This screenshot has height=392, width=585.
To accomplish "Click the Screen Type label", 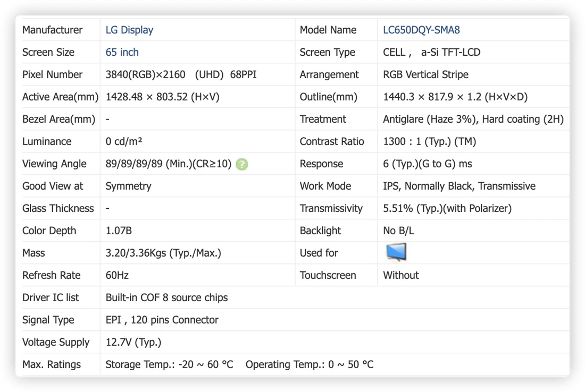I will (x=327, y=52).
